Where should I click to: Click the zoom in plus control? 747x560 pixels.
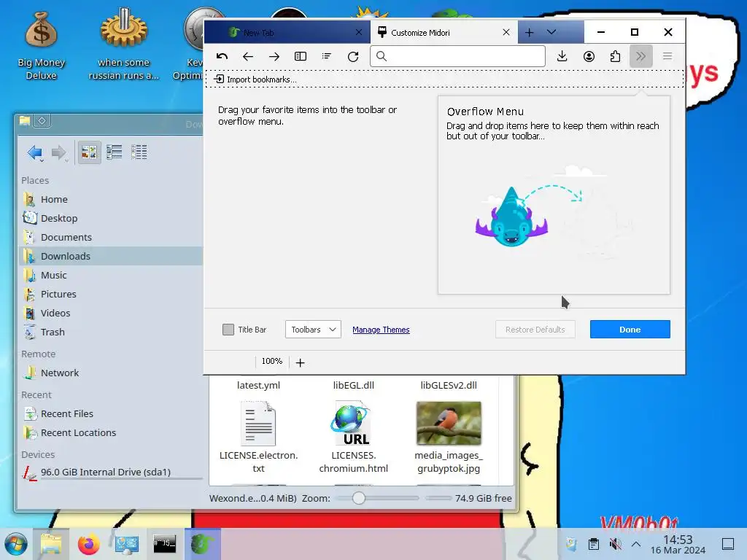click(x=300, y=363)
